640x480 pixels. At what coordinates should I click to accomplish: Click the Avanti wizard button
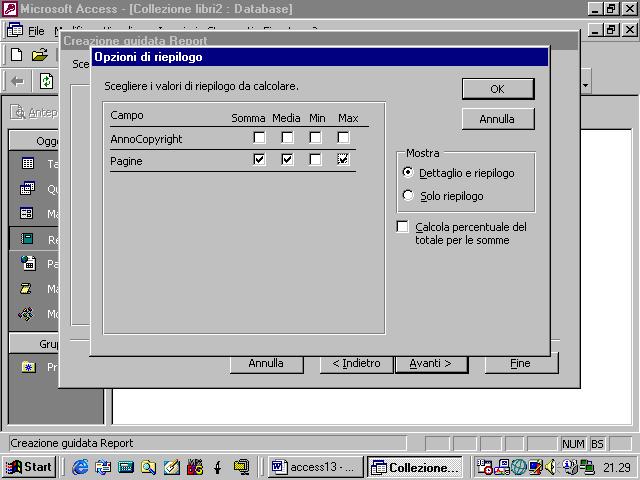[x=431, y=363]
